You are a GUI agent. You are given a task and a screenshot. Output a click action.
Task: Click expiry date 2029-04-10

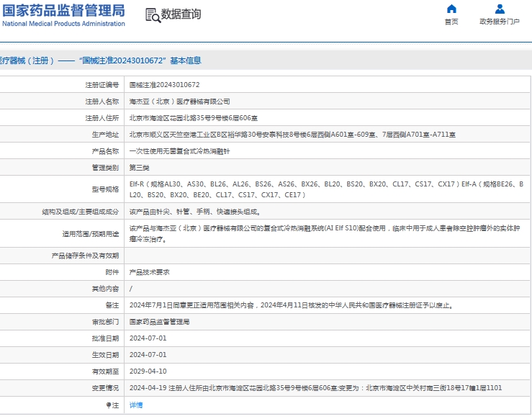148,371
